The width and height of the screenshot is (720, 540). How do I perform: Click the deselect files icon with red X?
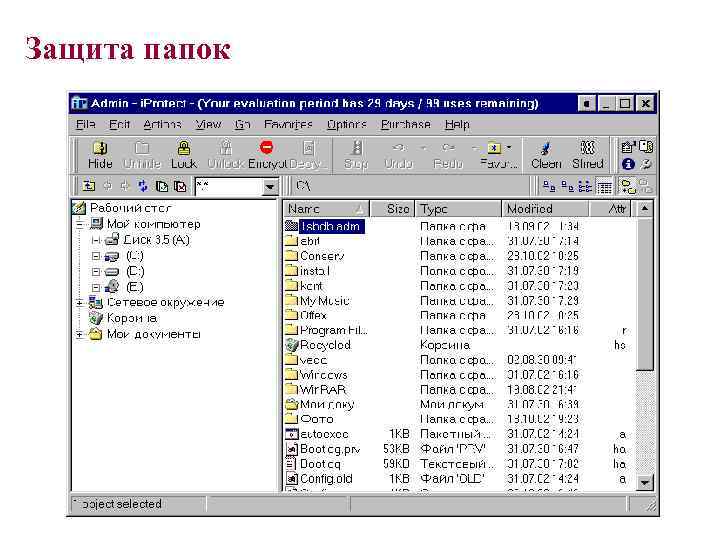[181, 186]
